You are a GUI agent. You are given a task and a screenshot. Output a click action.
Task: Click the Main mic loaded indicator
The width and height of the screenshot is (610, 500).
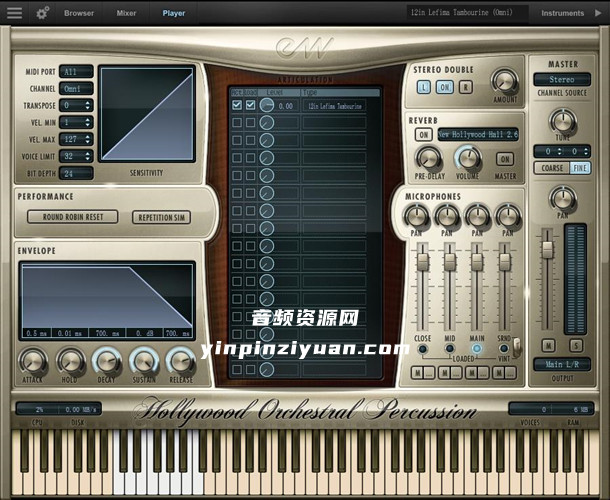pos(477,349)
